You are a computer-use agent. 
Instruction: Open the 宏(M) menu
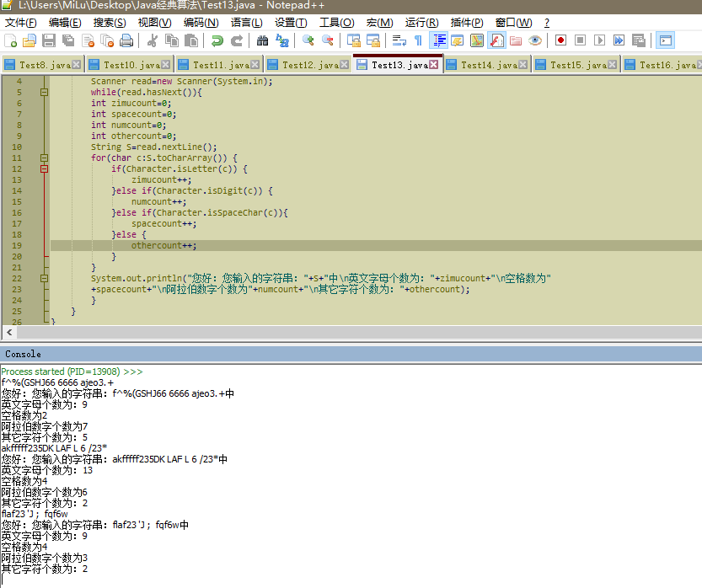coord(379,23)
